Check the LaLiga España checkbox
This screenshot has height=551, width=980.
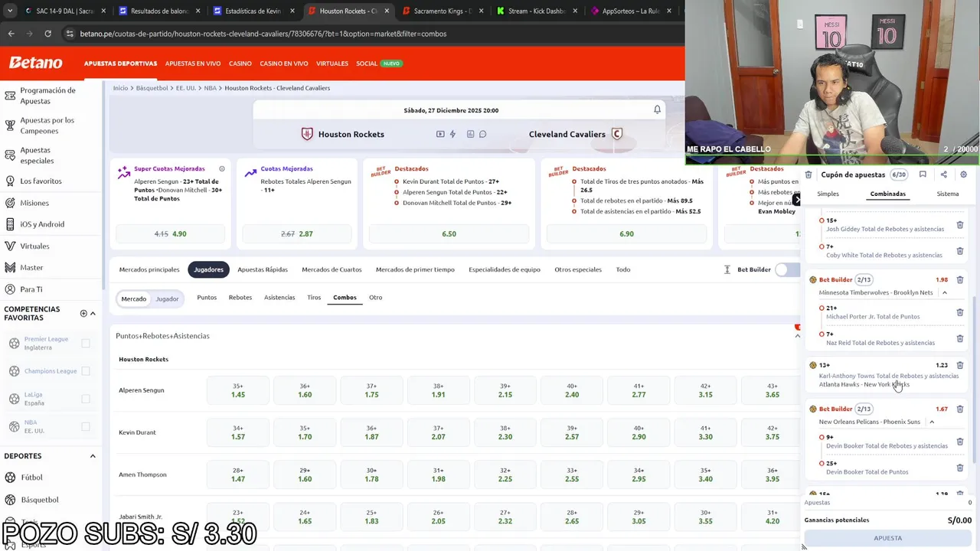click(86, 399)
